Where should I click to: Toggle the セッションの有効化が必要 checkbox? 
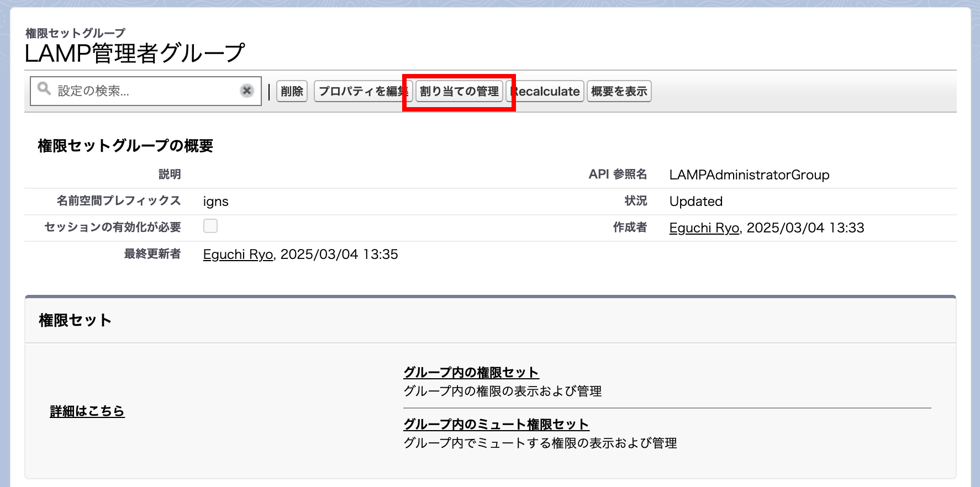210,226
